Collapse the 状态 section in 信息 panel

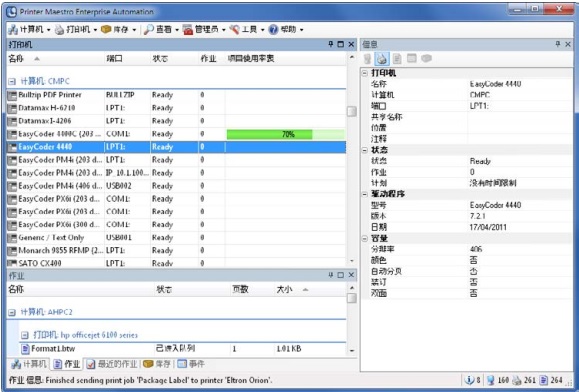[x=365, y=150]
